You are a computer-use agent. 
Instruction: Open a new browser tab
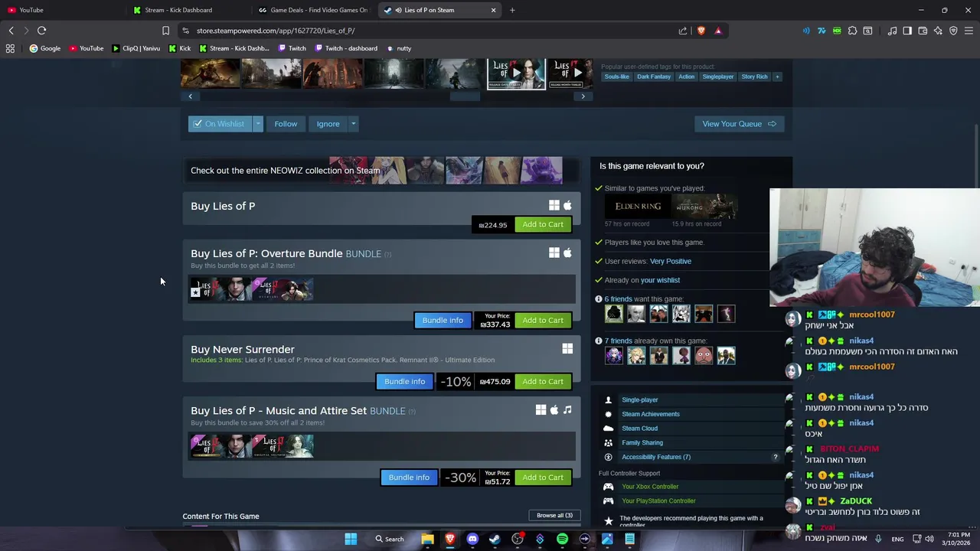pos(512,10)
